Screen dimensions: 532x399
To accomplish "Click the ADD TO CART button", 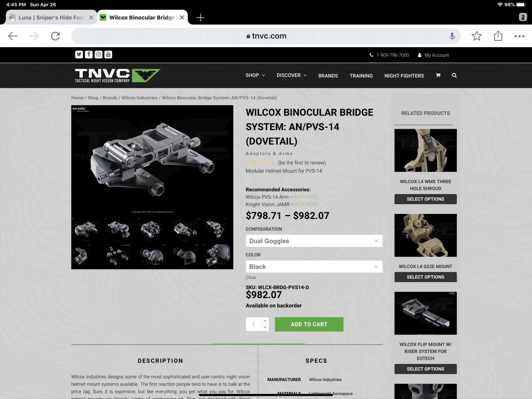I will [x=309, y=324].
